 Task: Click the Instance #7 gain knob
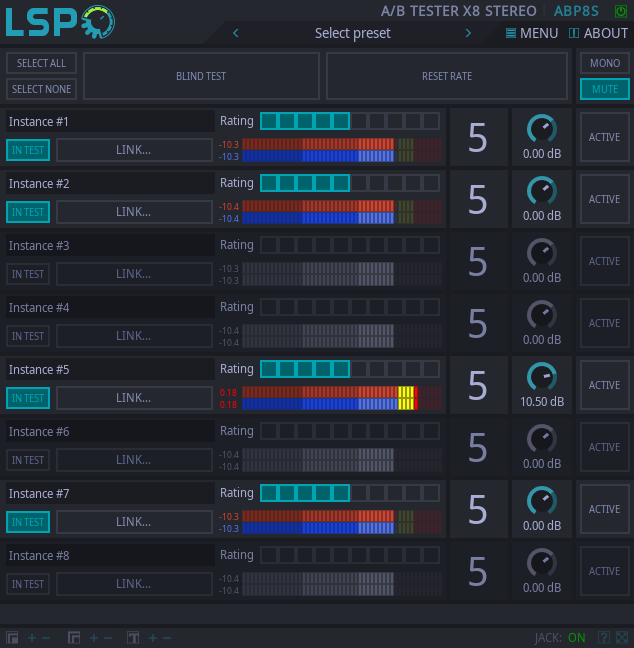541,502
